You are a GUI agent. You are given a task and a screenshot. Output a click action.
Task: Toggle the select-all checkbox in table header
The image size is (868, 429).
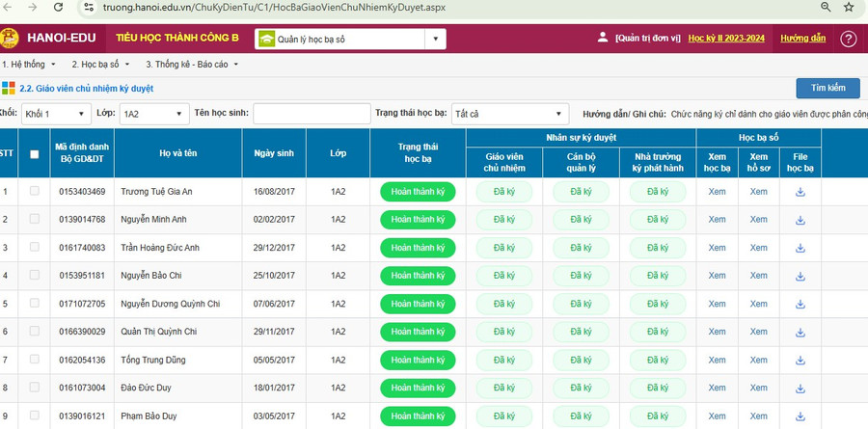point(35,154)
